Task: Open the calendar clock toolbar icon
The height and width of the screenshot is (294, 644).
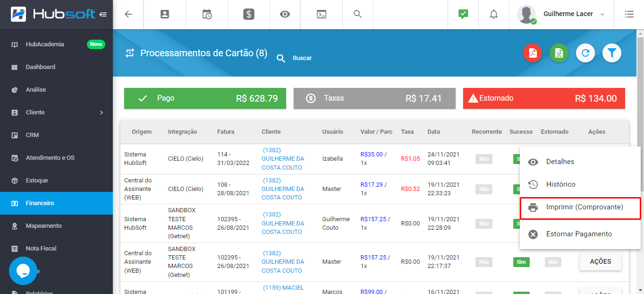Action: [207, 14]
